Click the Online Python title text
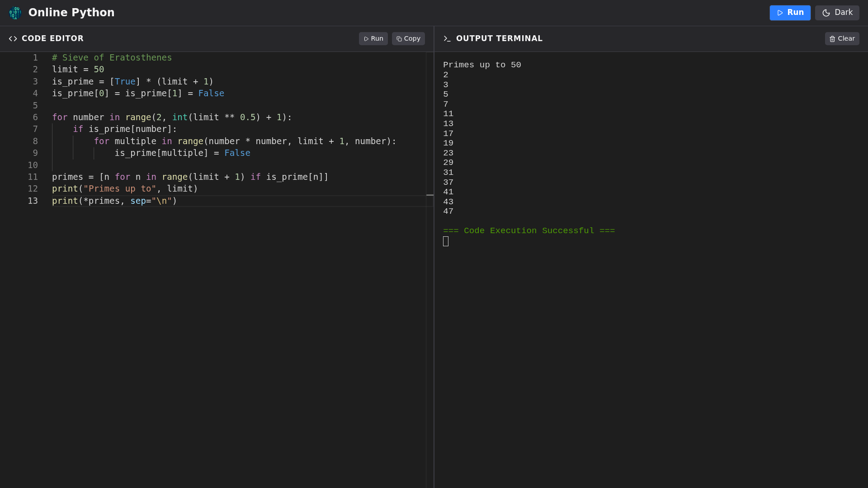The height and width of the screenshot is (488, 868). tap(71, 13)
